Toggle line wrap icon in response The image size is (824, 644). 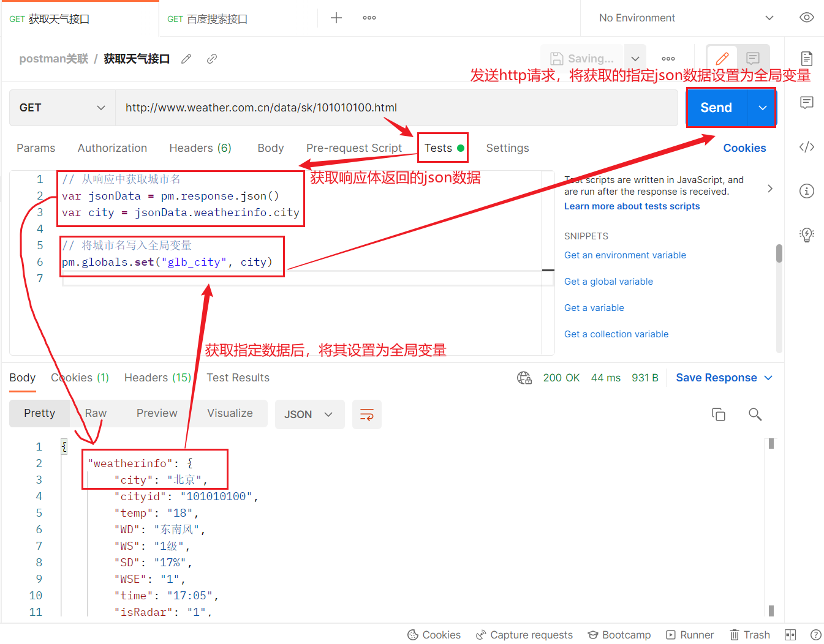tap(367, 414)
